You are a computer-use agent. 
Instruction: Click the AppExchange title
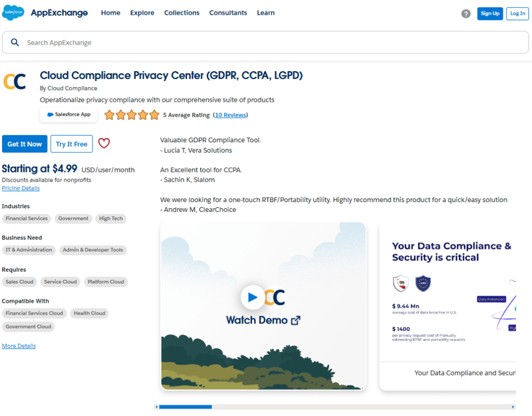(x=59, y=13)
